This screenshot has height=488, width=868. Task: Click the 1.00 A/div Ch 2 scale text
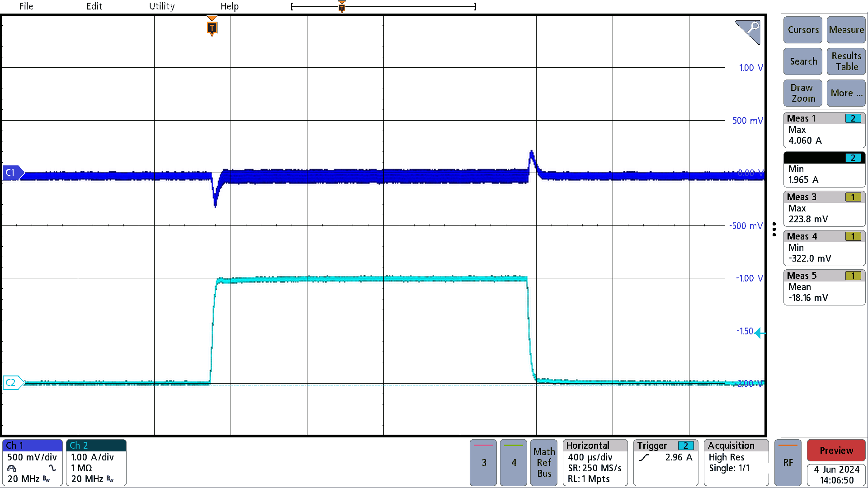pos(92,457)
